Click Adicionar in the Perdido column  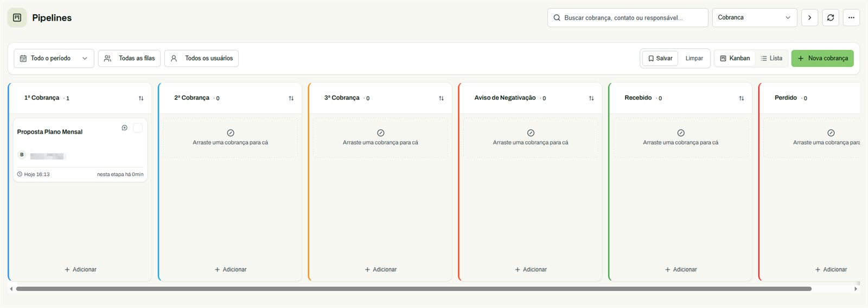[x=831, y=269]
